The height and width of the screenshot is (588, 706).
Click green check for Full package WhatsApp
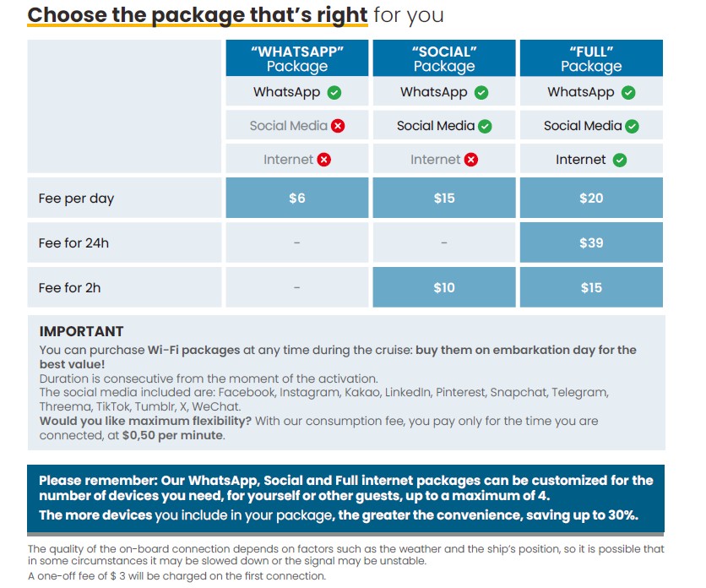tap(628, 93)
